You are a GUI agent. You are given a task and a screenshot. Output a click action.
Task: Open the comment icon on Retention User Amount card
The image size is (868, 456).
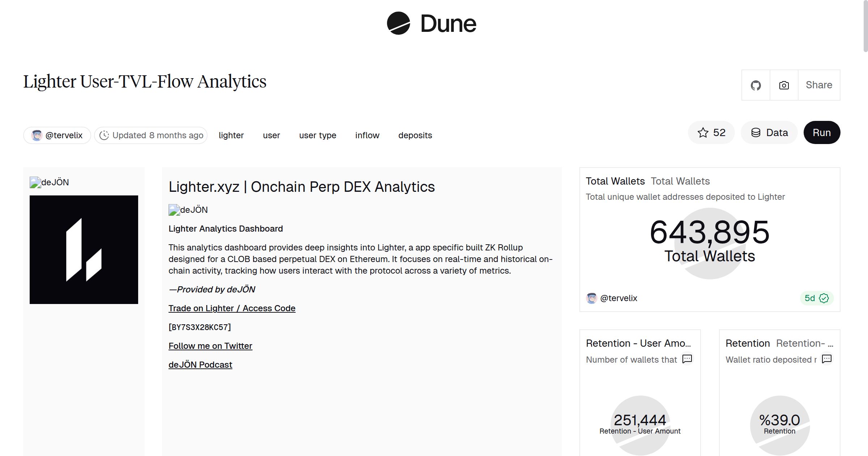point(687,359)
